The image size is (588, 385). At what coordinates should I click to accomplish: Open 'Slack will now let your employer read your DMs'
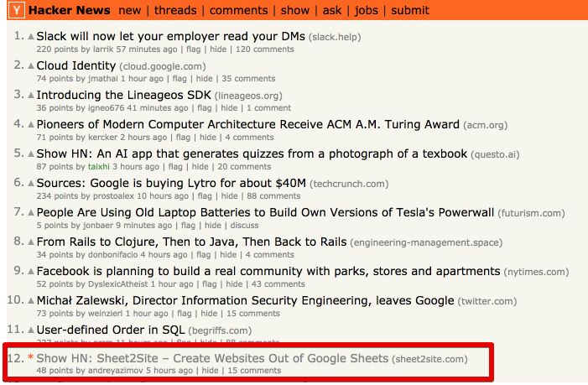170,36
